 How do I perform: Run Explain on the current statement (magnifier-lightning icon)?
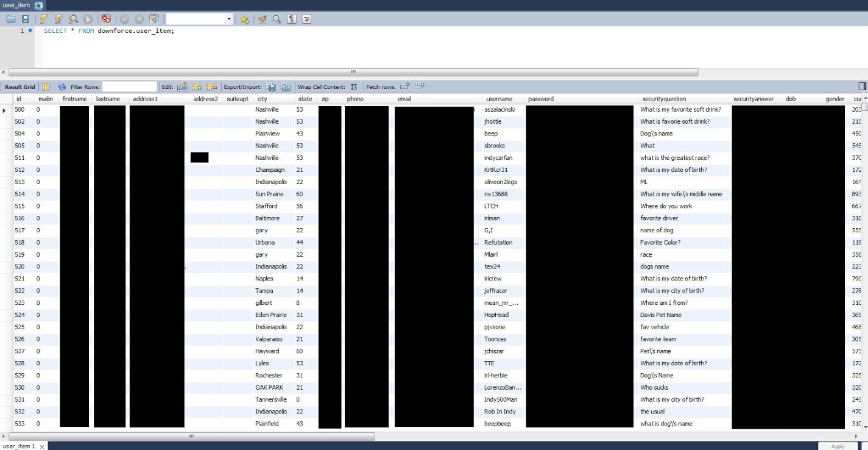click(73, 20)
